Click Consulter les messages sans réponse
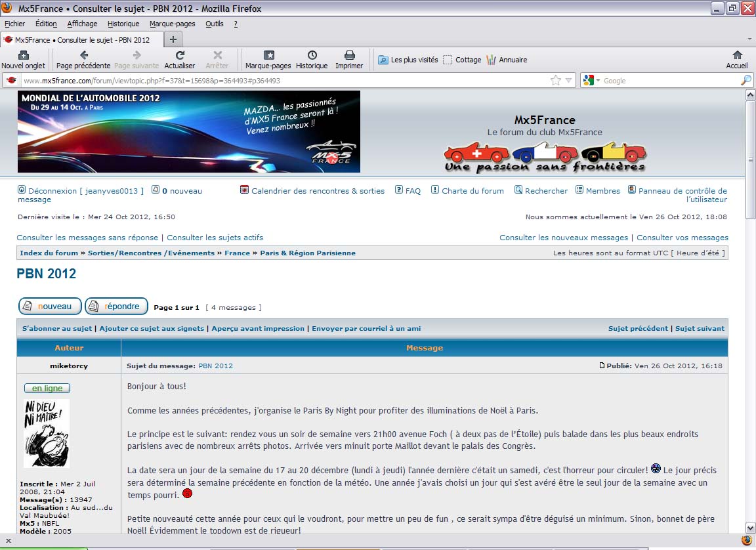This screenshot has width=756, height=550. (87, 238)
